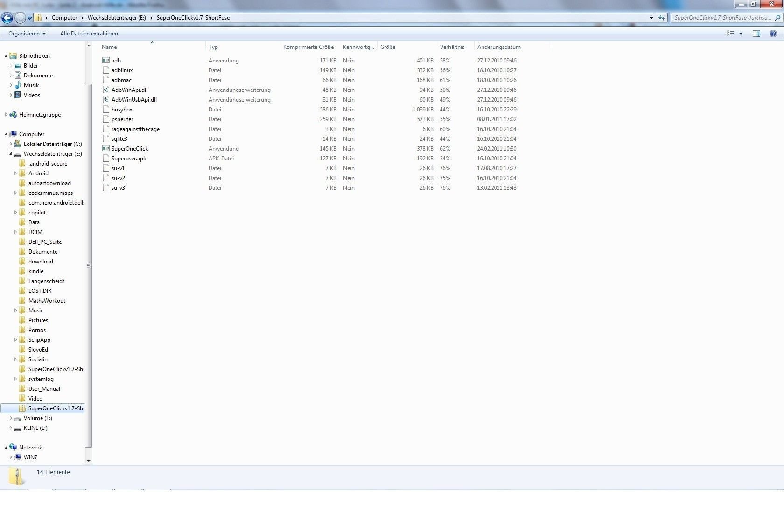Select the sqlite3 file name
The width and height of the screenshot is (784, 532).
(119, 139)
